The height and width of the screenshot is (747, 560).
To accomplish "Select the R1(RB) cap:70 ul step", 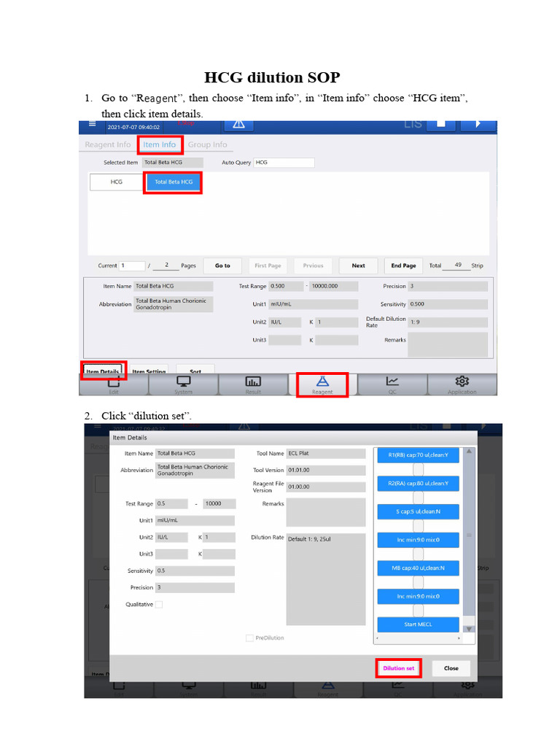I will (x=418, y=455).
